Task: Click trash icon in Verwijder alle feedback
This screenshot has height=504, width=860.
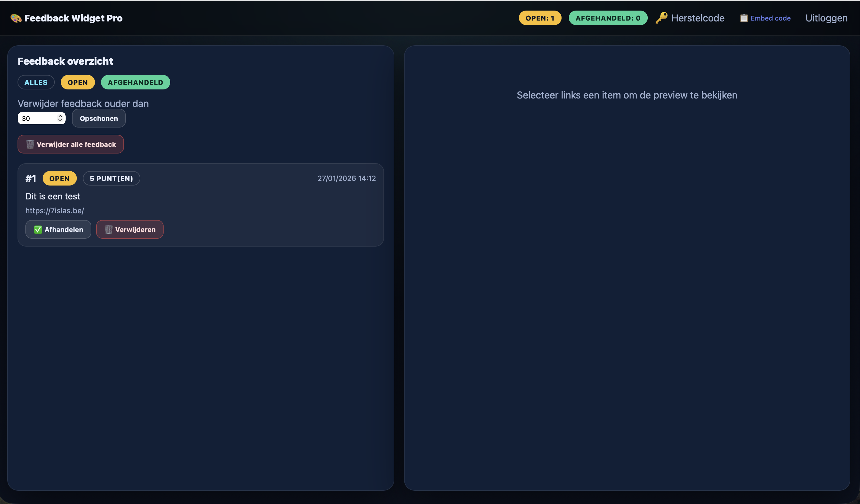Action: tap(30, 144)
